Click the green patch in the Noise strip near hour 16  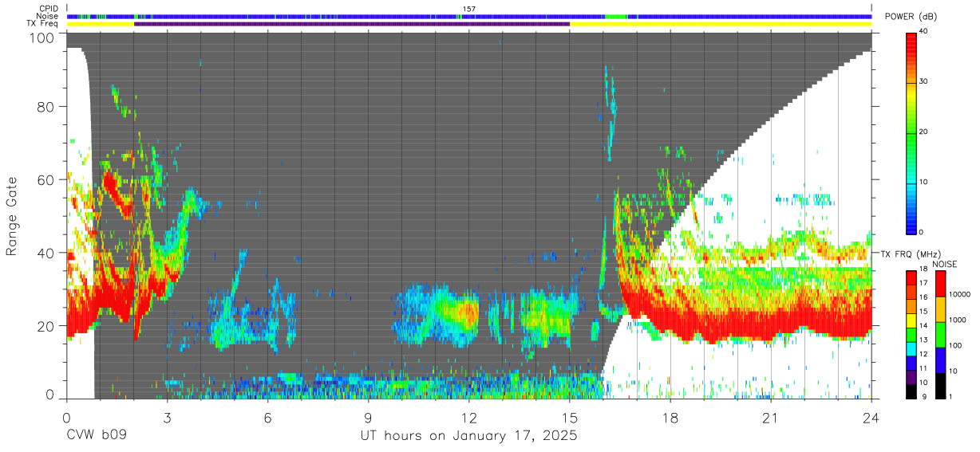tap(616, 16)
